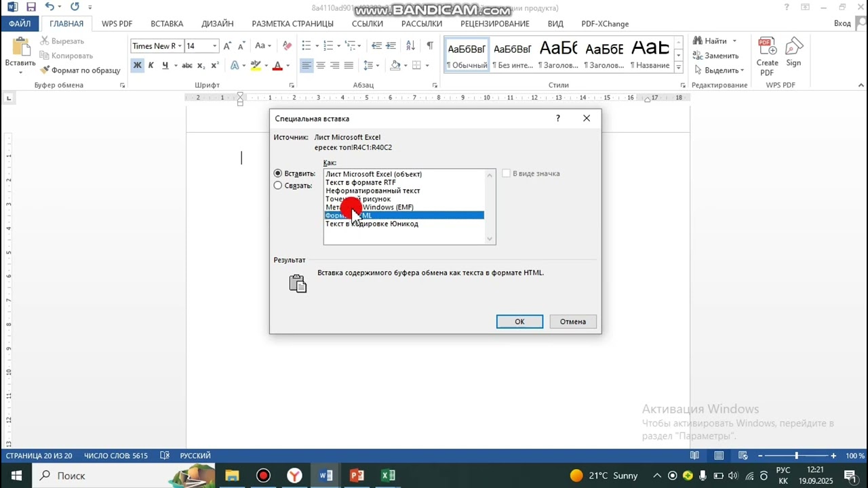Click 'Заменить' in the editing group

pyautogui.click(x=716, y=56)
